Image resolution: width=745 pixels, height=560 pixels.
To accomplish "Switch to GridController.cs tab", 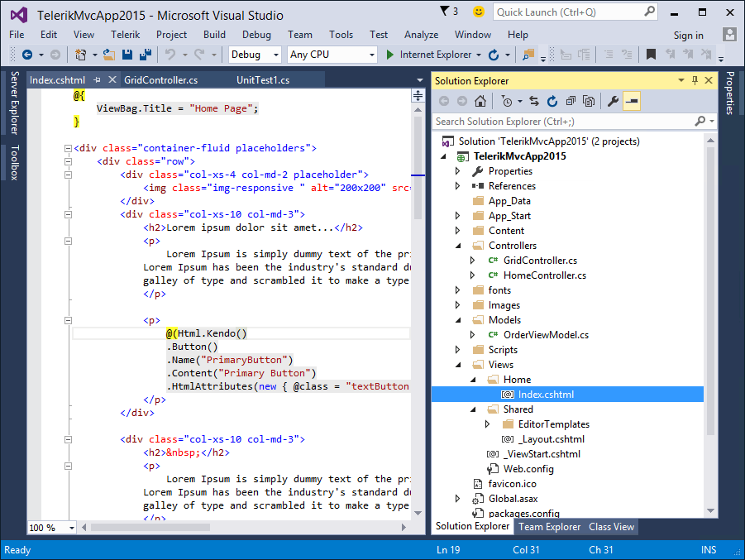I will tap(160, 80).
